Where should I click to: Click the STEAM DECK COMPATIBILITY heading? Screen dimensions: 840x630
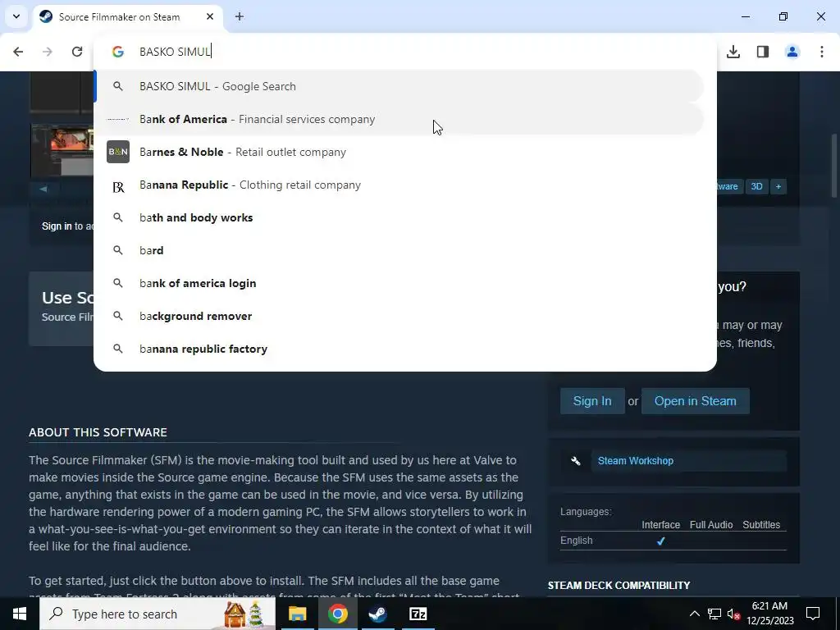(x=619, y=585)
